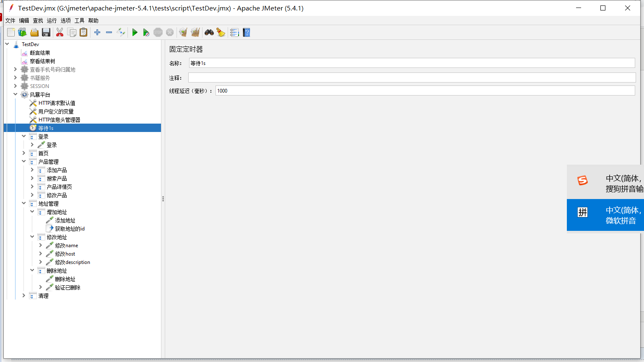Select the 文件 menu
This screenshot has width=644, height=362.
(10, 21)
